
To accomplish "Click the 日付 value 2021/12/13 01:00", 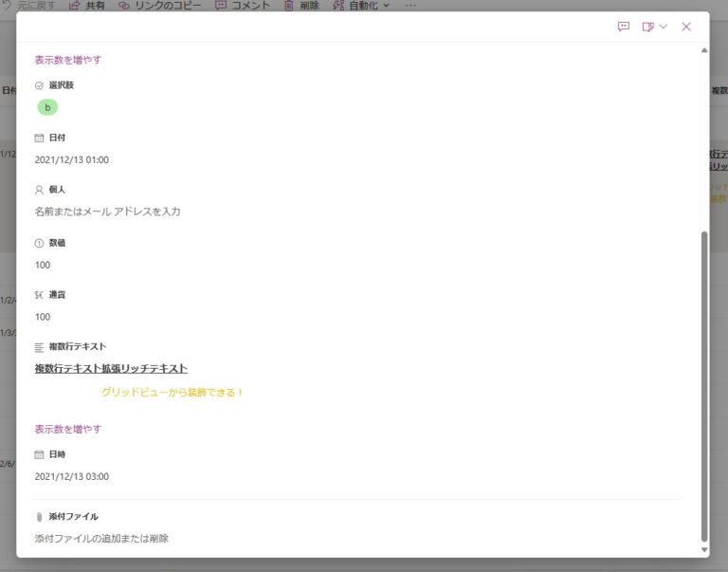I will pyautogui.click(x=72, y=159).
